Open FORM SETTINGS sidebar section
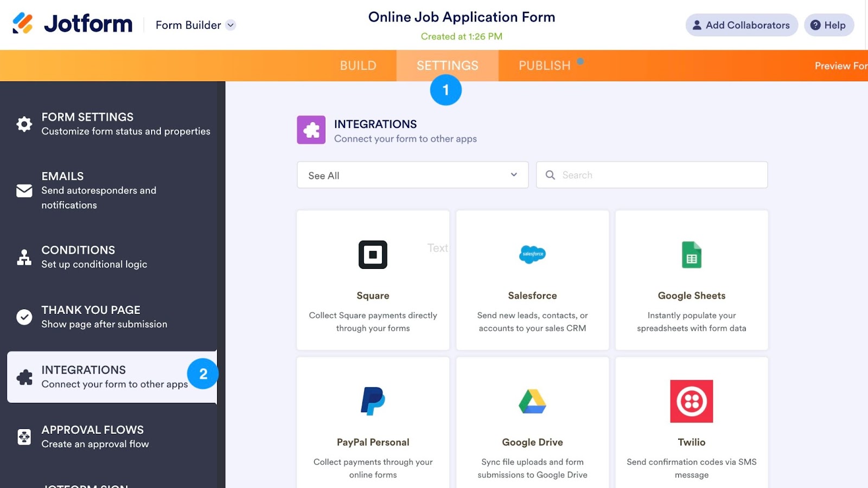Screen dimensions: 868x488 click(112, 124)
